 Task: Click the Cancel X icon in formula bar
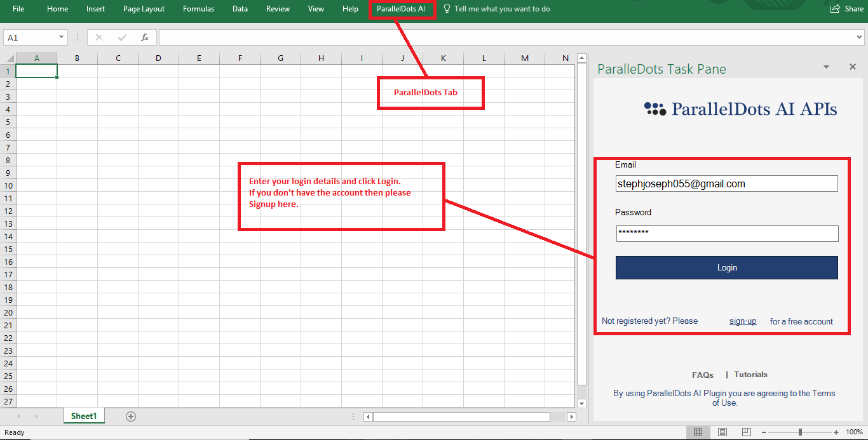(98, 37)
